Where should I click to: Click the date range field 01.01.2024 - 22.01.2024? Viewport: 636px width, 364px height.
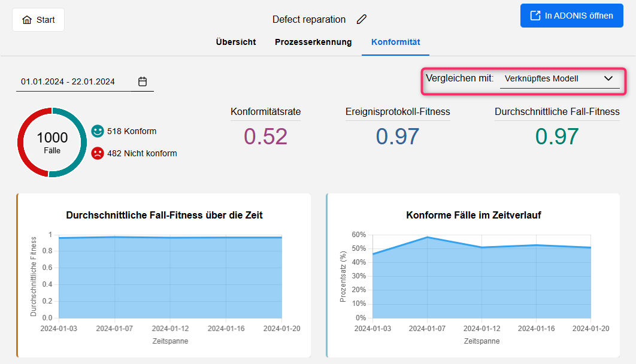[68, 81]
